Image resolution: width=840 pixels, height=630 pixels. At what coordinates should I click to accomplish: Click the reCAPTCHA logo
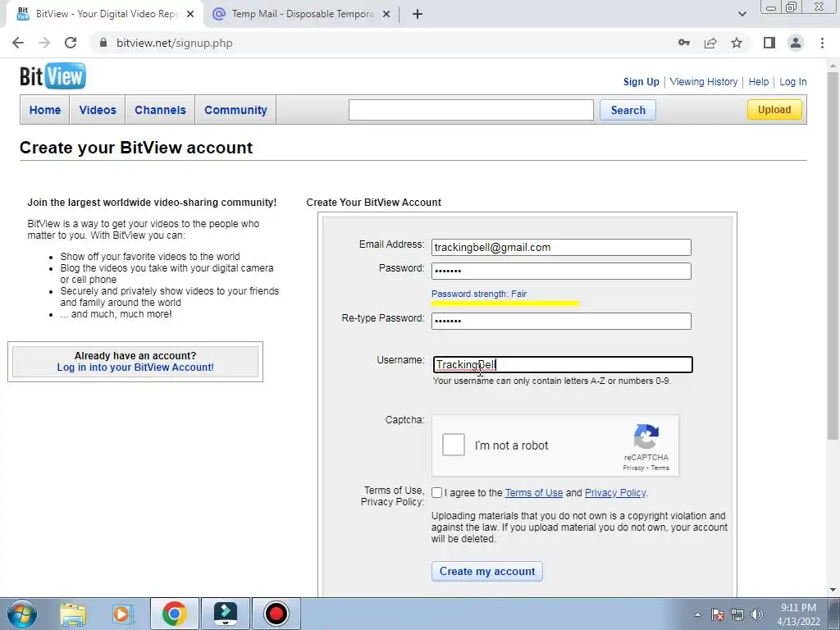(646, 436)
